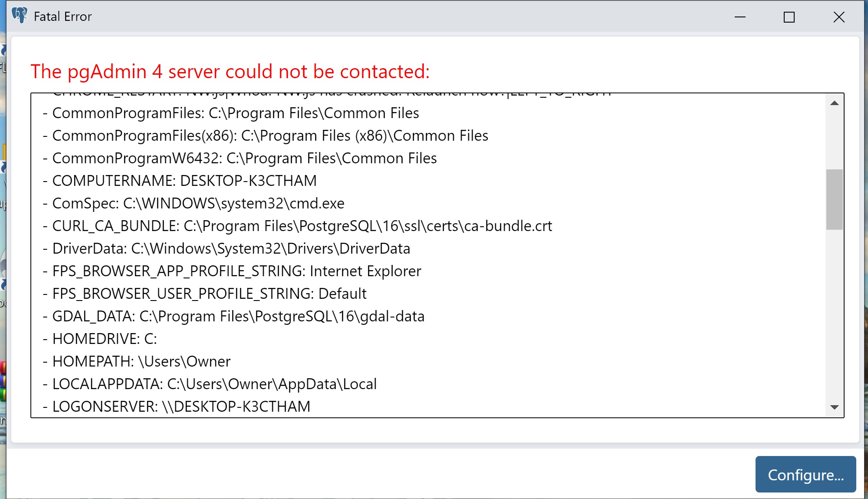Click the ComSpec cmd.exe line
The width and height of the screenshot is (868, 499).
click(x=198, y=203)
